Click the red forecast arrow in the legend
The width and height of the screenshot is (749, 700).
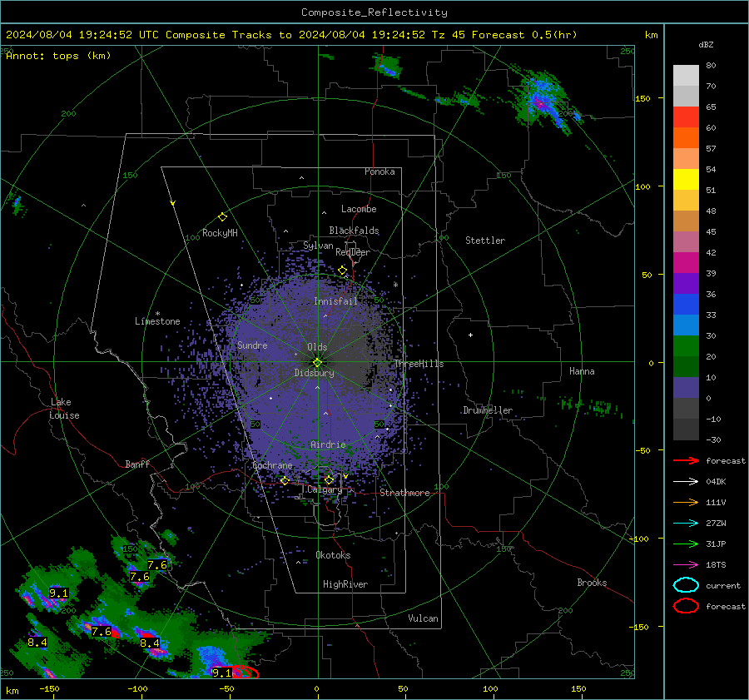[686, 460]
